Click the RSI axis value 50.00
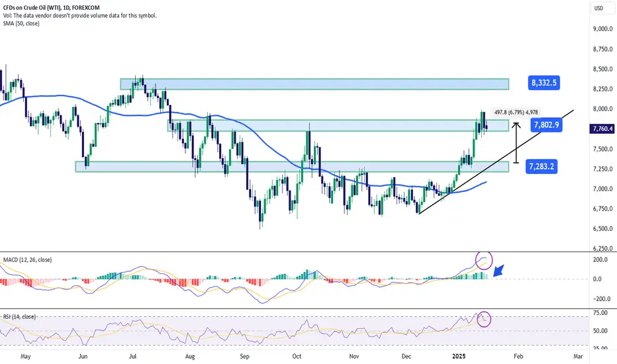Viewport: 617px width, 364px height. 600,331
